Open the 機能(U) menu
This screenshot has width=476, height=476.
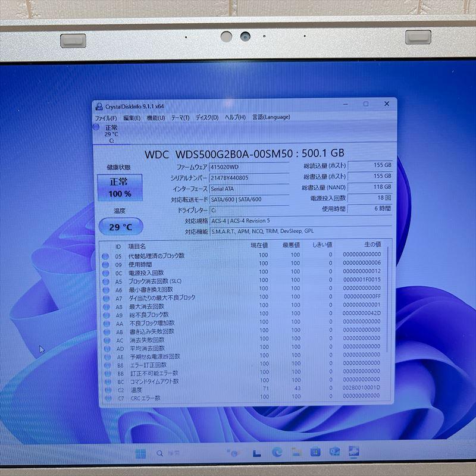click(156, 118)
